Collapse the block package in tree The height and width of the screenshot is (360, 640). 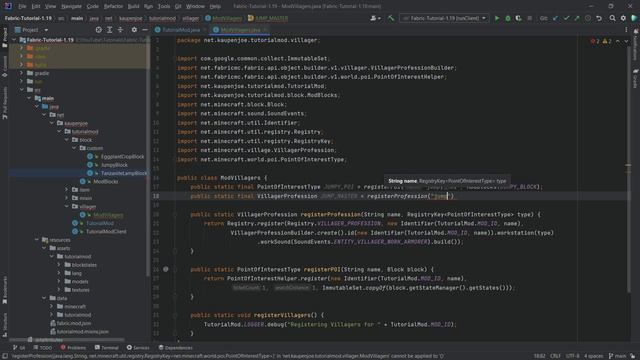click(67, 140)
